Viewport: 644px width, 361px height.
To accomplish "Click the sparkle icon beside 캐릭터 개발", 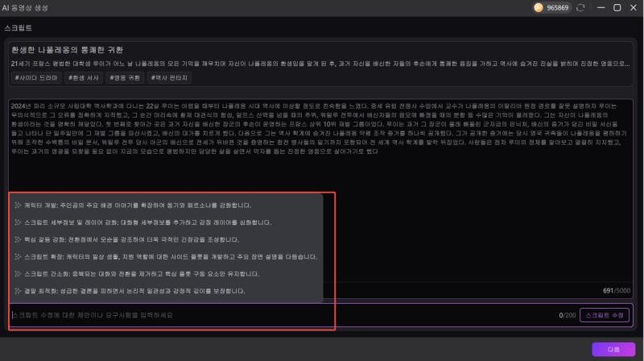I will pyautogui.click(x=18, y=205).
